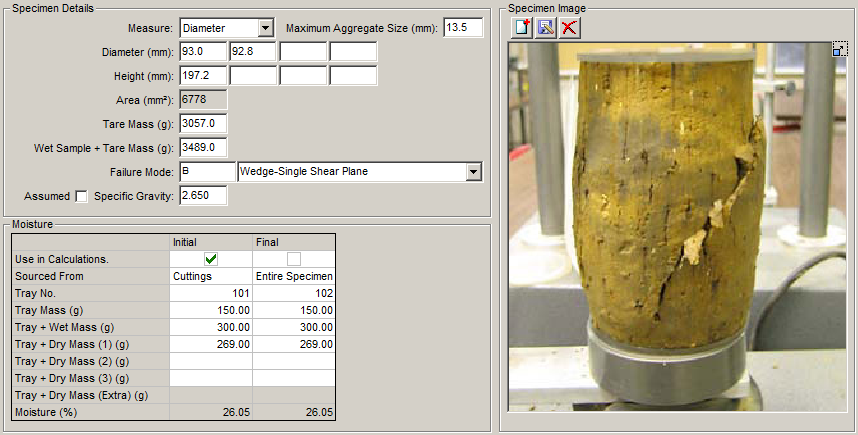Click the expand image icon at photo corner

coord(839,49)
